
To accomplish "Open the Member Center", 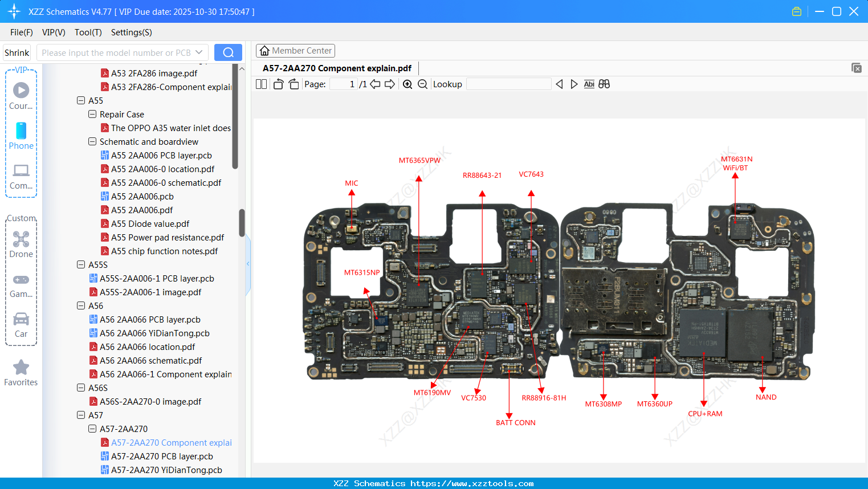I will click(295, 51).
